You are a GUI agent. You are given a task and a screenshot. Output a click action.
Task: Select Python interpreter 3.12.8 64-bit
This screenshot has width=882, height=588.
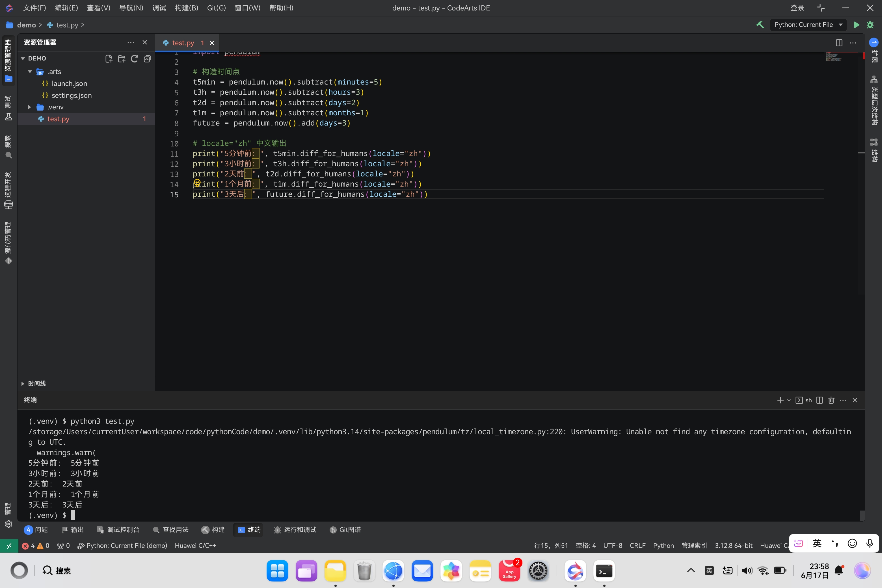tap(734, 546)
